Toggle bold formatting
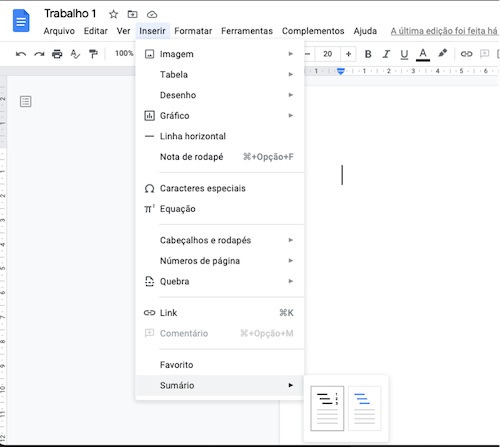The image size is (500, 447). click(x=368, y=54)
